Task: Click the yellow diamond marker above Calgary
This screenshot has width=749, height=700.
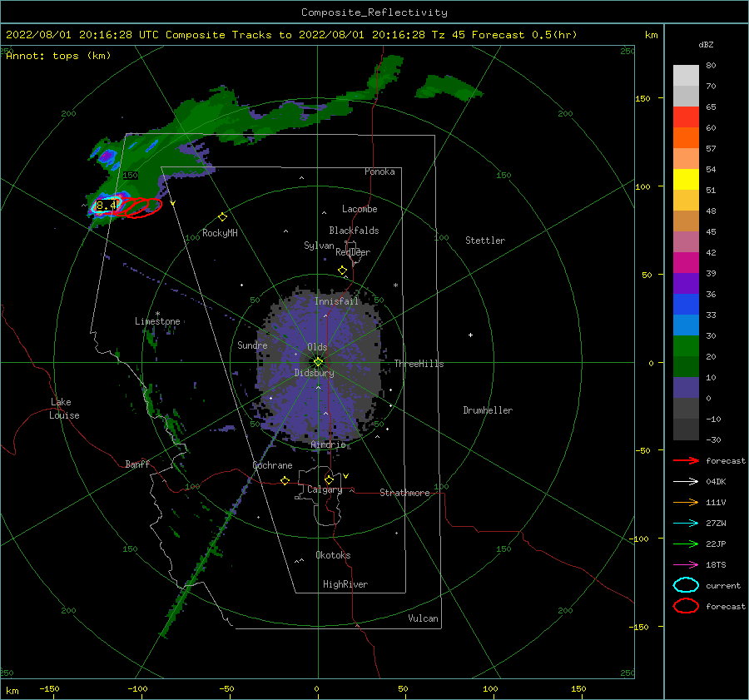Action: pos(329,479)
